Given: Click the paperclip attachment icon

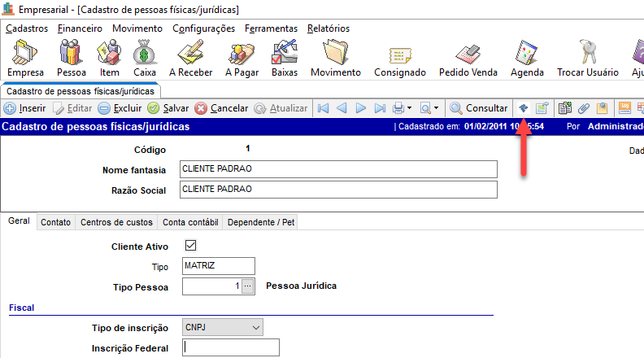Looking at the screenshot, I should click(583, 108).
